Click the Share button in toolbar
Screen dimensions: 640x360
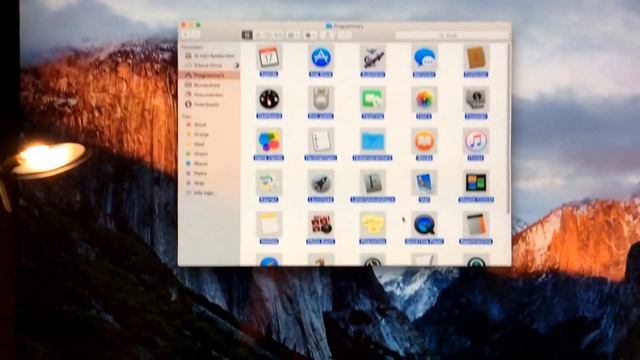[328, 35]
